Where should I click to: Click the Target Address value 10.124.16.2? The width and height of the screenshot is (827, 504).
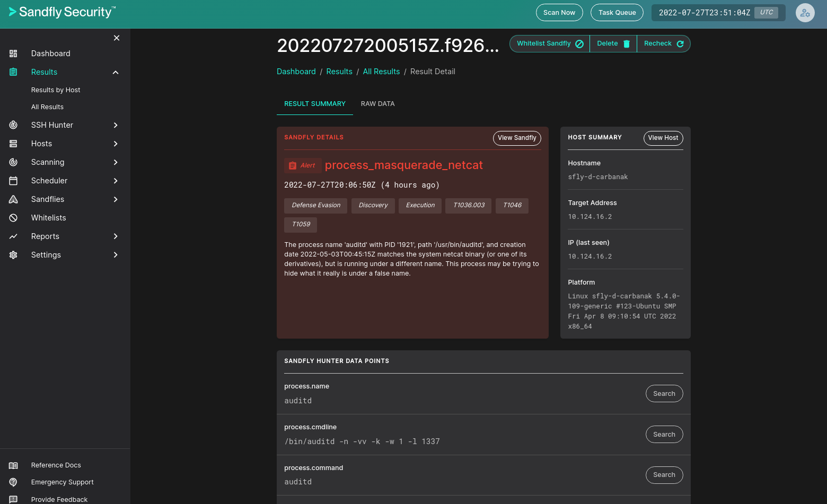coord(590,217)
